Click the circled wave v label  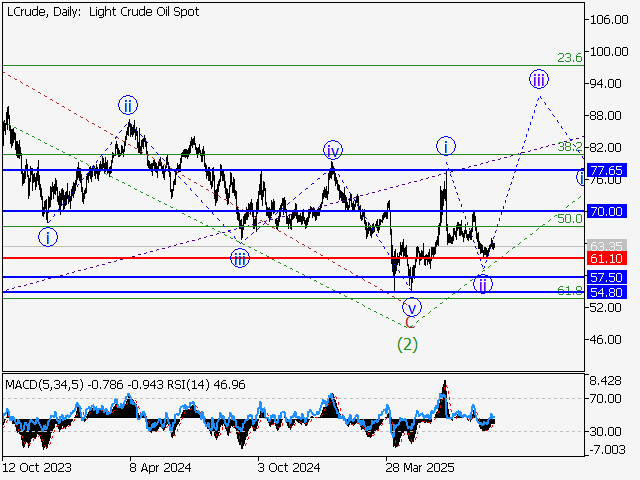[412, 307]
